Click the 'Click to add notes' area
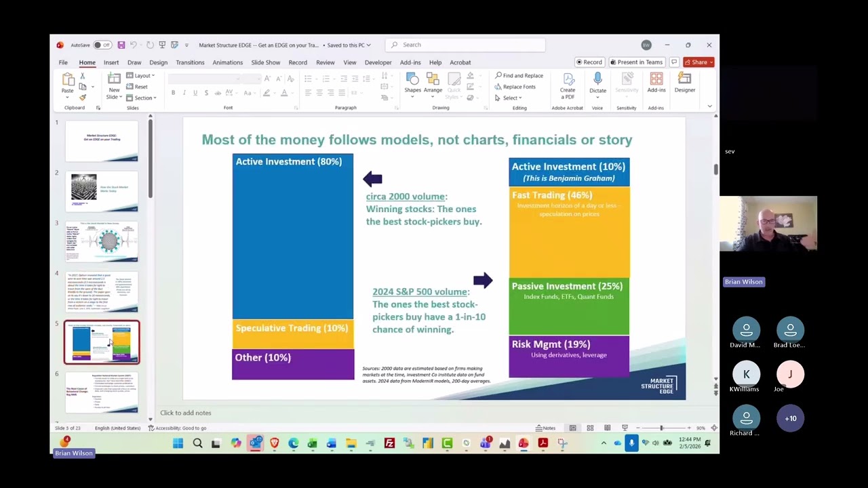The image size is (868, 488). click(186, 413)
